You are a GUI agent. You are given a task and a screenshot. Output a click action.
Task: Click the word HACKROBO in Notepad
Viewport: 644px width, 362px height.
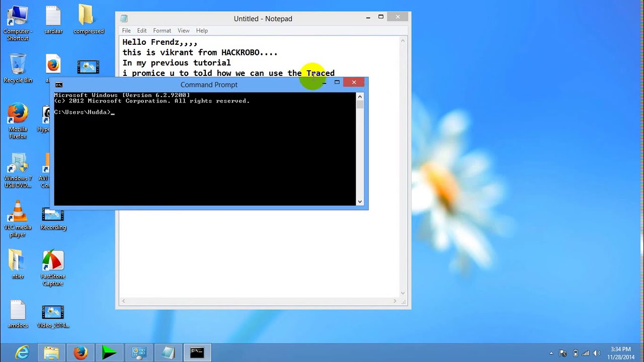pyautogui.click(x=240, y=52)
